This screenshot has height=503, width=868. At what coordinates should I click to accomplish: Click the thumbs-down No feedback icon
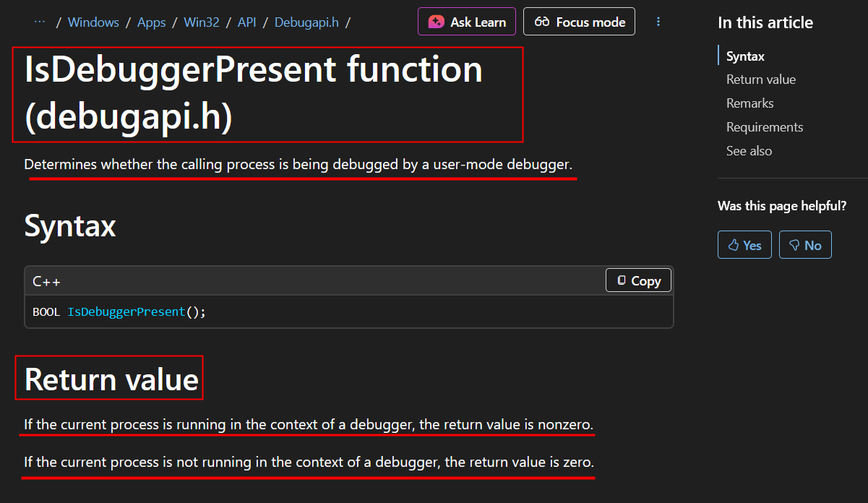[794, 246]
